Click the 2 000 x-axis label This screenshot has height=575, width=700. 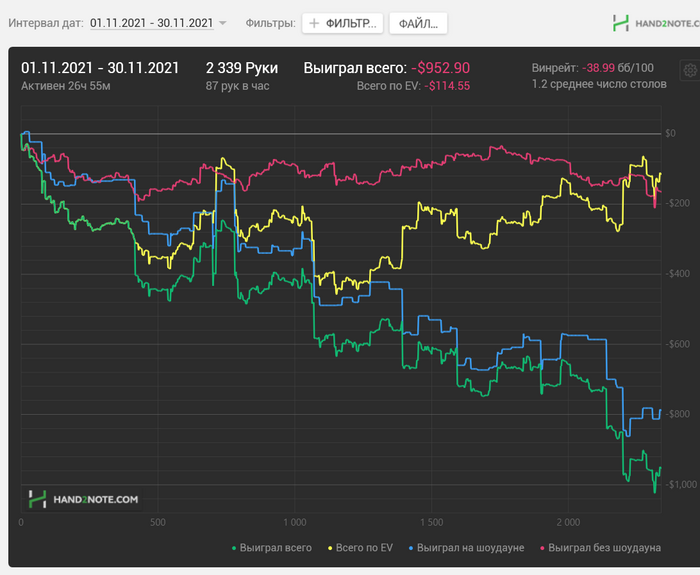click(x=568, y=522)
